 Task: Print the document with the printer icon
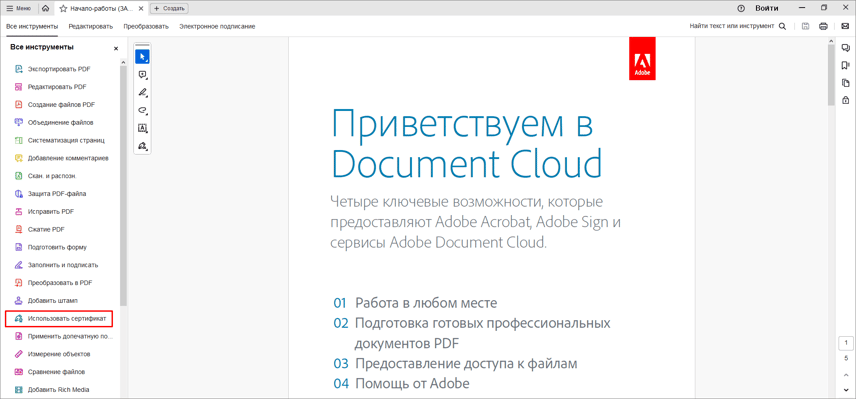pyautogui.click(x=823, y=26)
